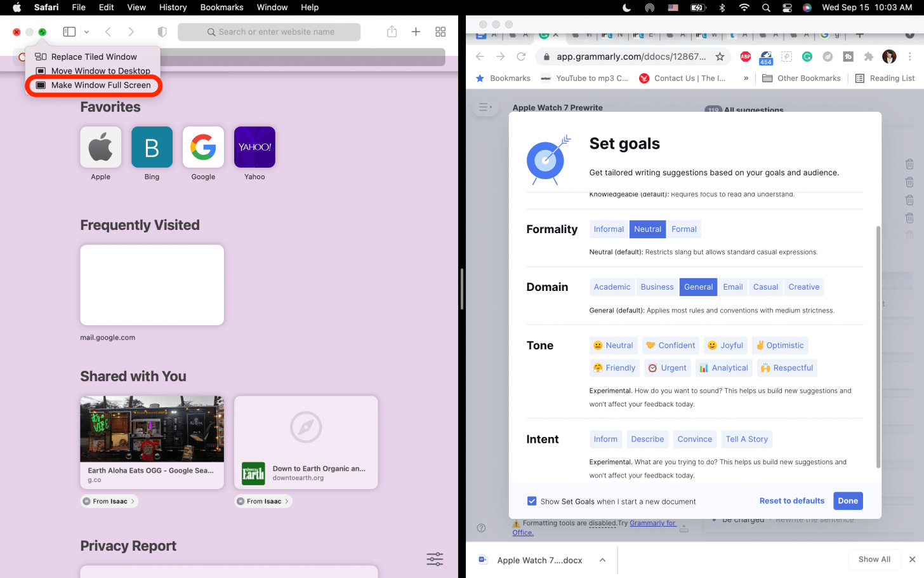Open Safari's tab overview grid icon
The height and width of the screenshot is (578, 924).
(x=440, y=32)
